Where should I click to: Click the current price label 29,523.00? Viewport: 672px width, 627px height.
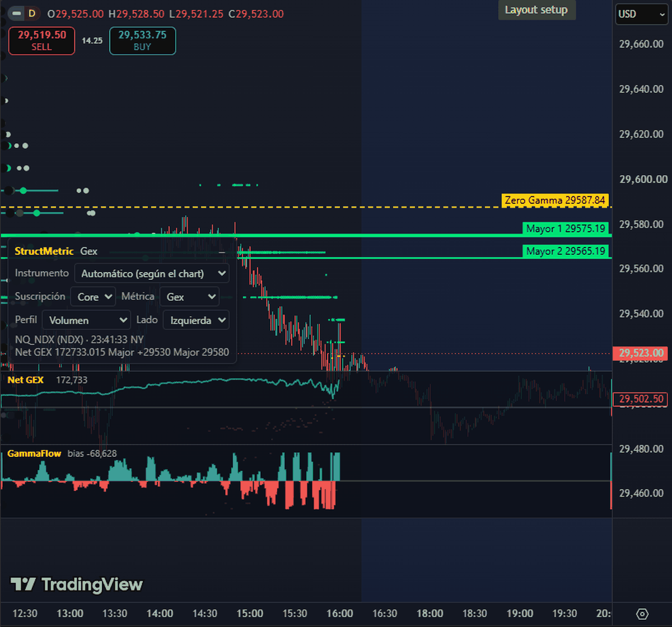click(x=641, y=353)
